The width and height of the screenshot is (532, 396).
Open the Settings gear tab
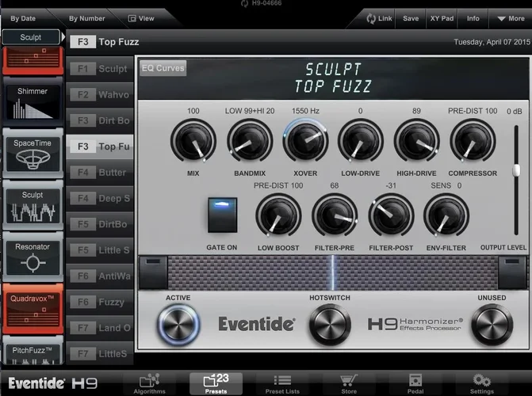pos(482,384)
